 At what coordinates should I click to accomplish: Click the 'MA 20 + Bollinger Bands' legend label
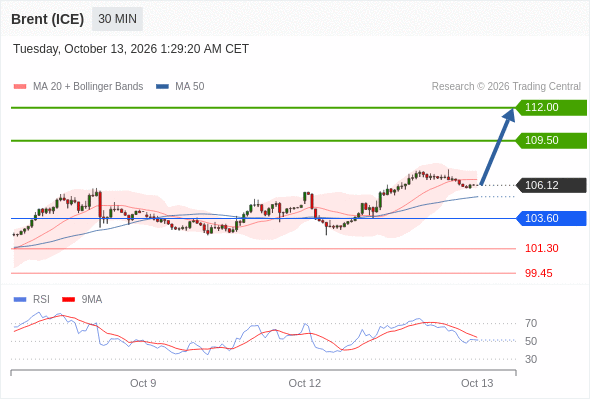tap(88, 87)
